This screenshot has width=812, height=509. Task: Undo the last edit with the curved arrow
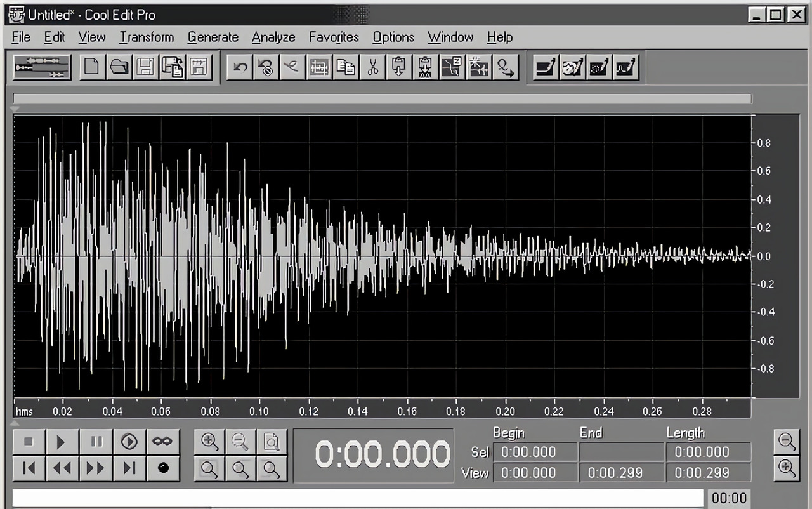pyautogui.click(x=240, y=67)
